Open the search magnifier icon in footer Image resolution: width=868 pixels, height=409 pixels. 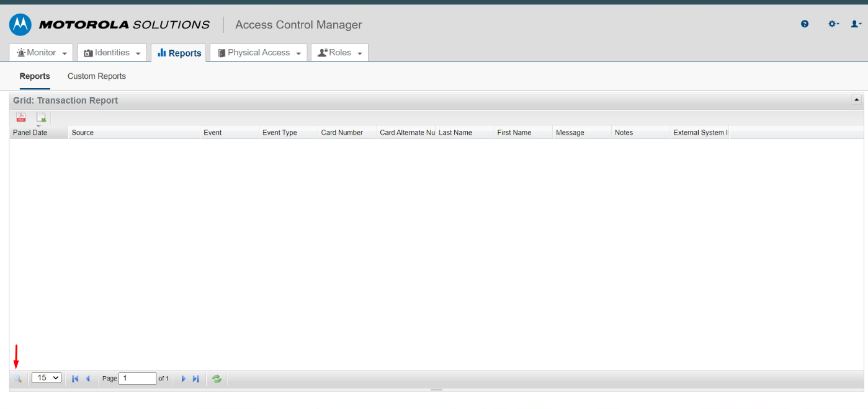pos(18,379)
